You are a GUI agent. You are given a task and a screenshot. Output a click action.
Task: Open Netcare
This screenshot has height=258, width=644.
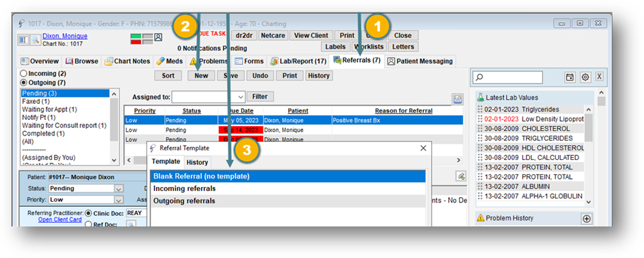pos(273,35)
